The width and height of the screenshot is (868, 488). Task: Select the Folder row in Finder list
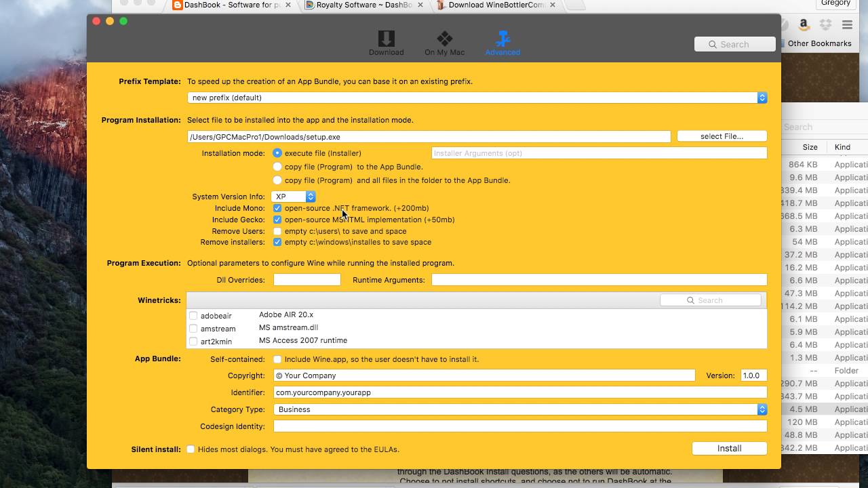coord(825,371)
